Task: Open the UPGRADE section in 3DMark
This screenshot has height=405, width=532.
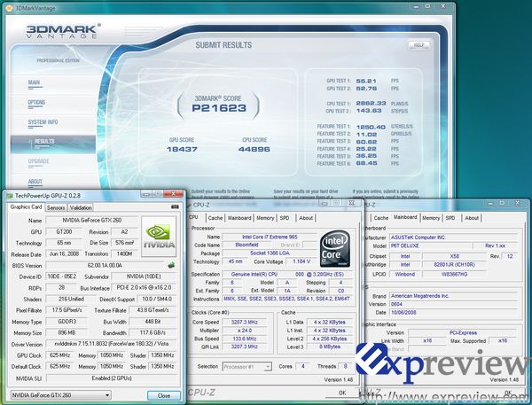Action: [x=38, y=161]
